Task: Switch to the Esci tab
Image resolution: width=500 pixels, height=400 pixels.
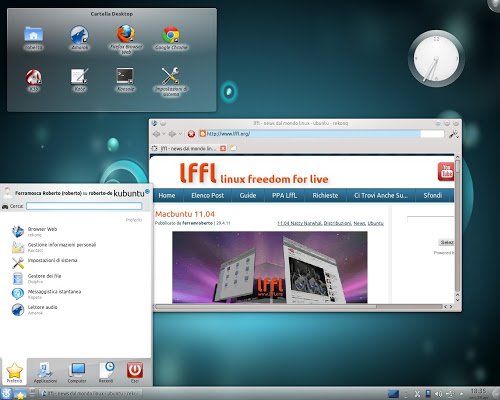Action: coord(135,373)
